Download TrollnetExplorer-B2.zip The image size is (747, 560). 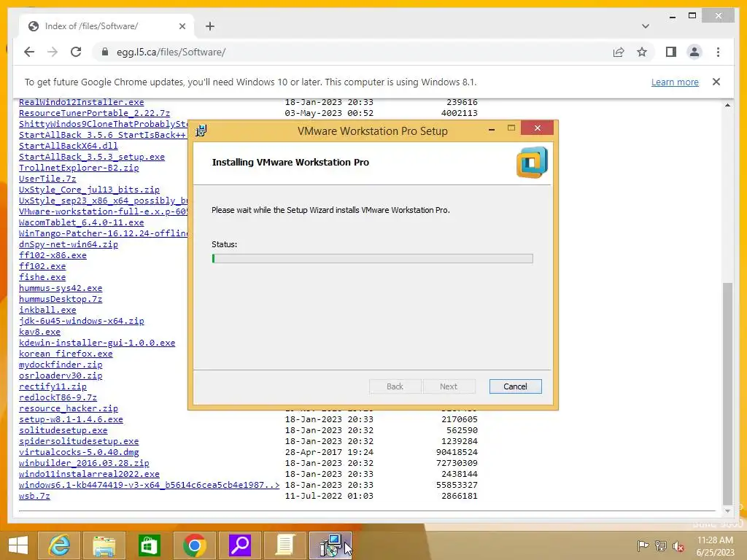[79, 168]
